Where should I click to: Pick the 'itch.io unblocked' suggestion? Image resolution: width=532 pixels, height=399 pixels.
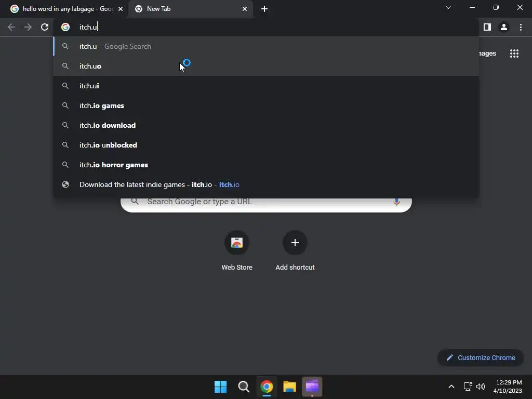(x=266, y=145)
